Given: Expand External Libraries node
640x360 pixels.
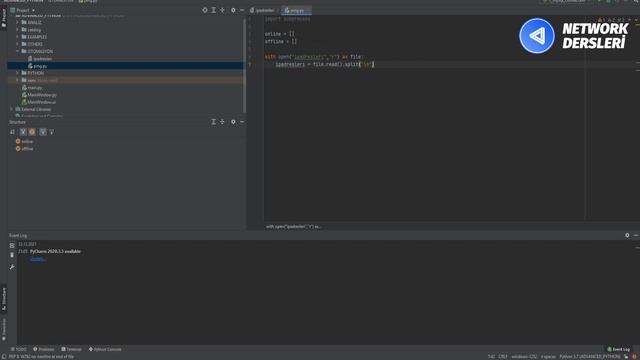Looking at the screenshot, I should (11, 109).
